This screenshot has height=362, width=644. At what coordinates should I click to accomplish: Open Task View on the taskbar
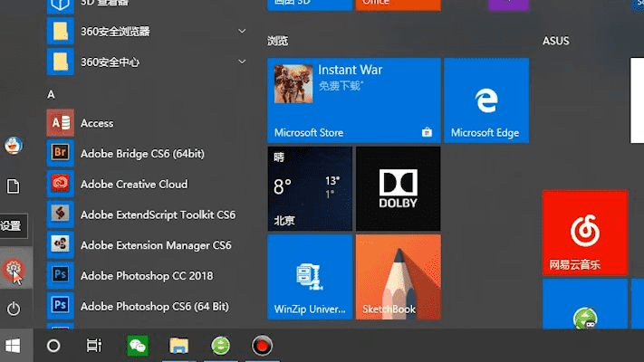94,346
